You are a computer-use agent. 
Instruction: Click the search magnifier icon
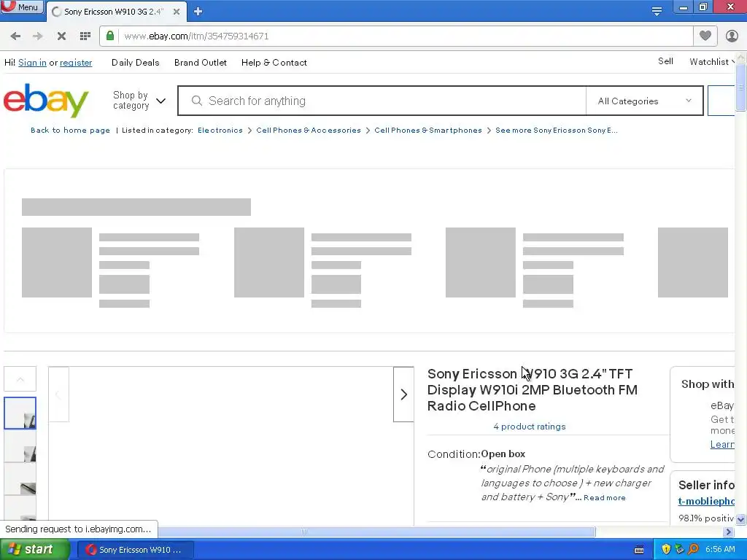(197, 101)
